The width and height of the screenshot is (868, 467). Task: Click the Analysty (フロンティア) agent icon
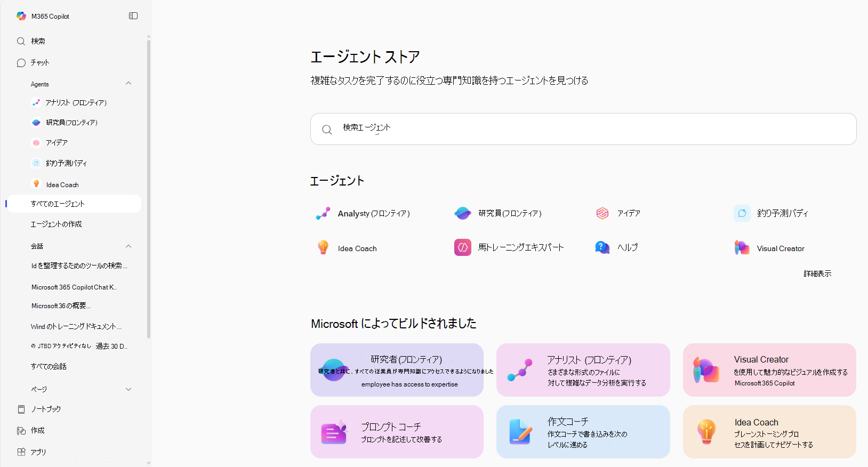coord(323,213)
